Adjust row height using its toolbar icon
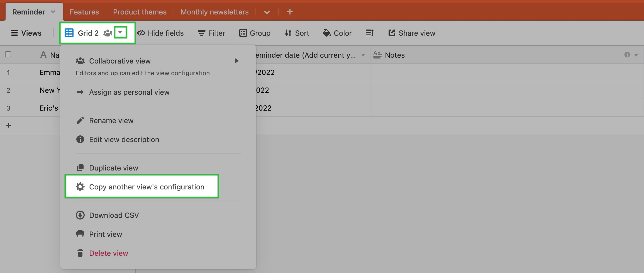This screenshot has height=273, width=644. (x=369, y=33)
